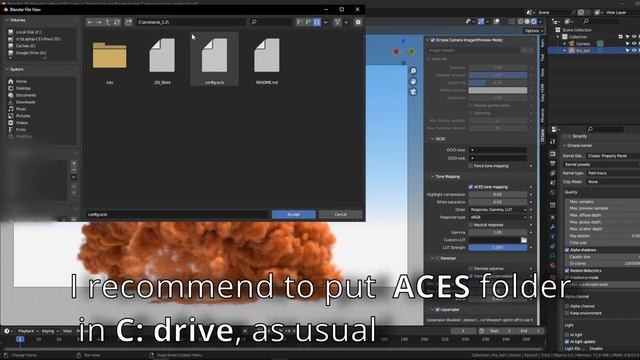Click the directory path field
The width and height of the screenshot is (640, 360).
click(x=191, y=22)
